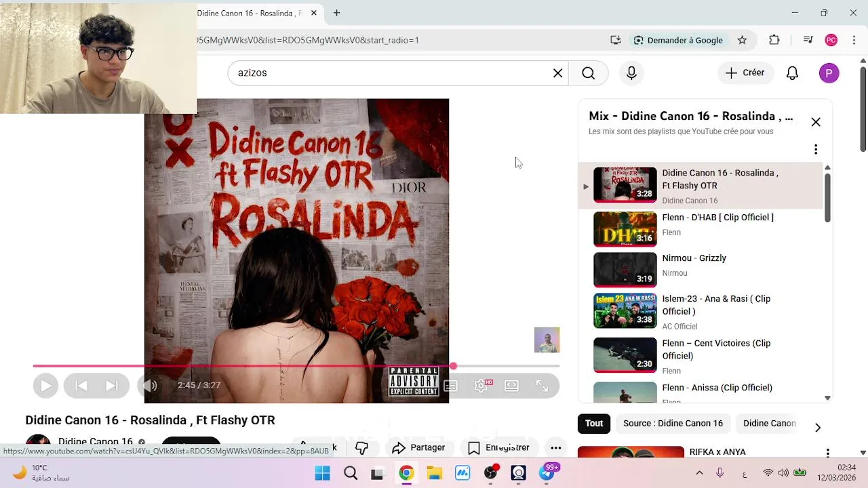Open Telegram from taskbar

[x=547, y=473]
